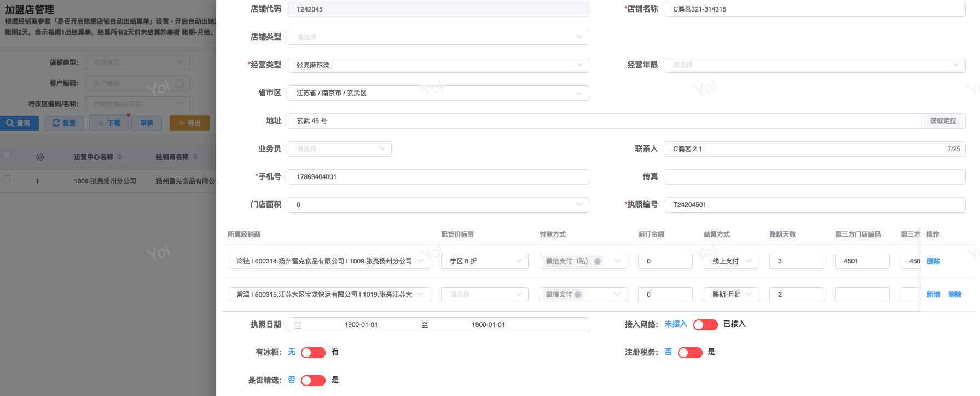Click the 执照编号 field T24204501
The image size is (980, 396).
815,205
